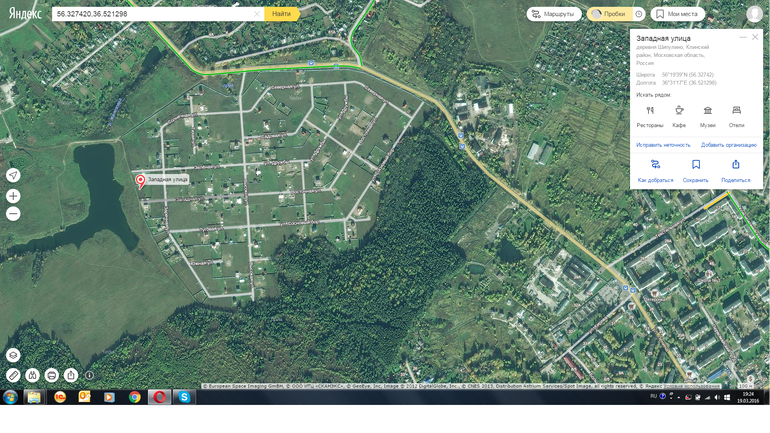The width and height of the screenshot is (770, 433).
Task: Open the map layers switcher
Action: [x=13, y=355]
